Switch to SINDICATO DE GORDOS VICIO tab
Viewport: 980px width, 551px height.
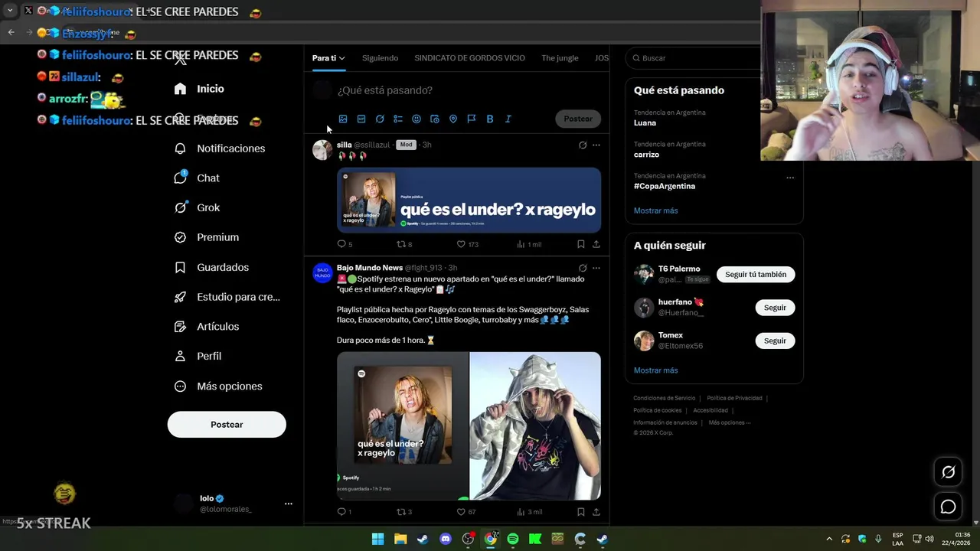469,58
